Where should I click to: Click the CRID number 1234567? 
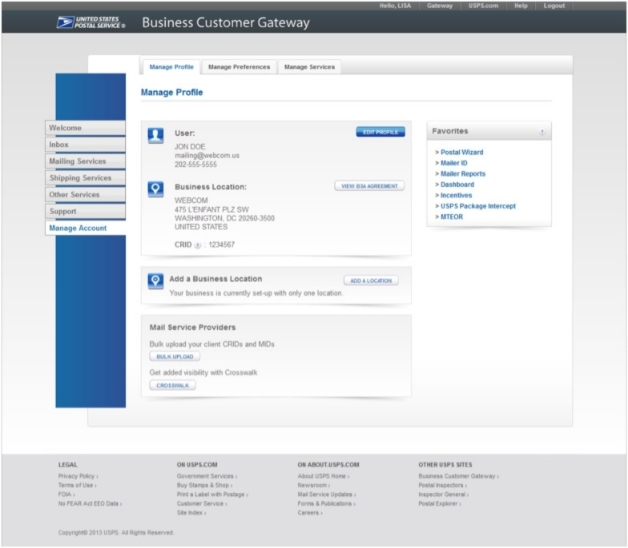pos(221,245)
